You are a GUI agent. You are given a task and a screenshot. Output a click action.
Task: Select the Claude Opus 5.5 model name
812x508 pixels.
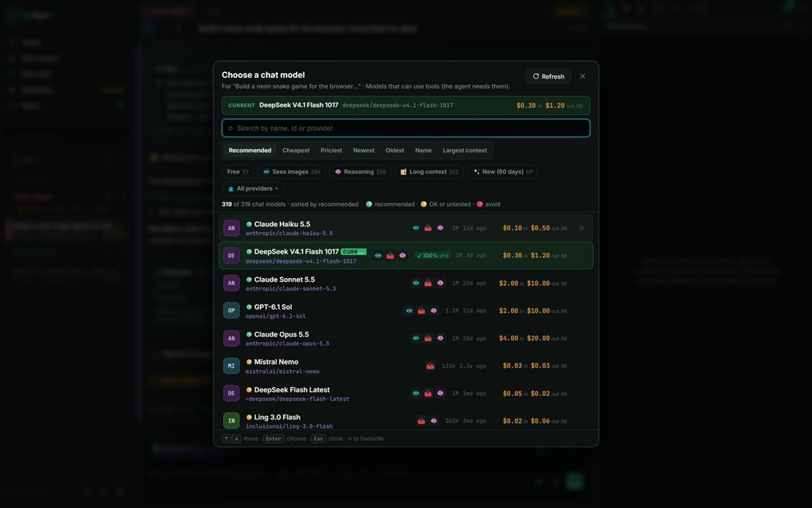[281, 334]
